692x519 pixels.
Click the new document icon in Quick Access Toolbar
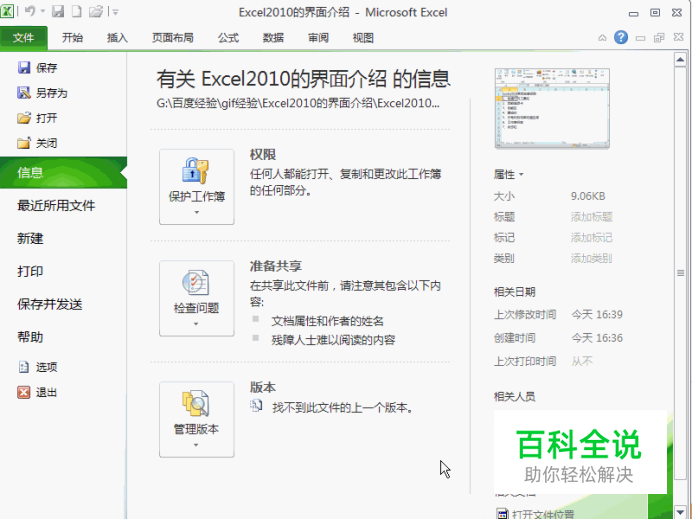76,12
